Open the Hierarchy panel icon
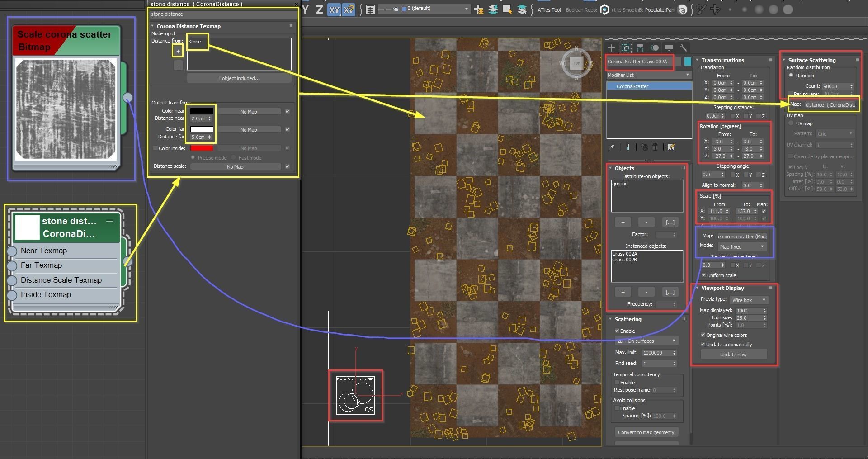Viewport: 868px width, 459px height. (640, 47)
